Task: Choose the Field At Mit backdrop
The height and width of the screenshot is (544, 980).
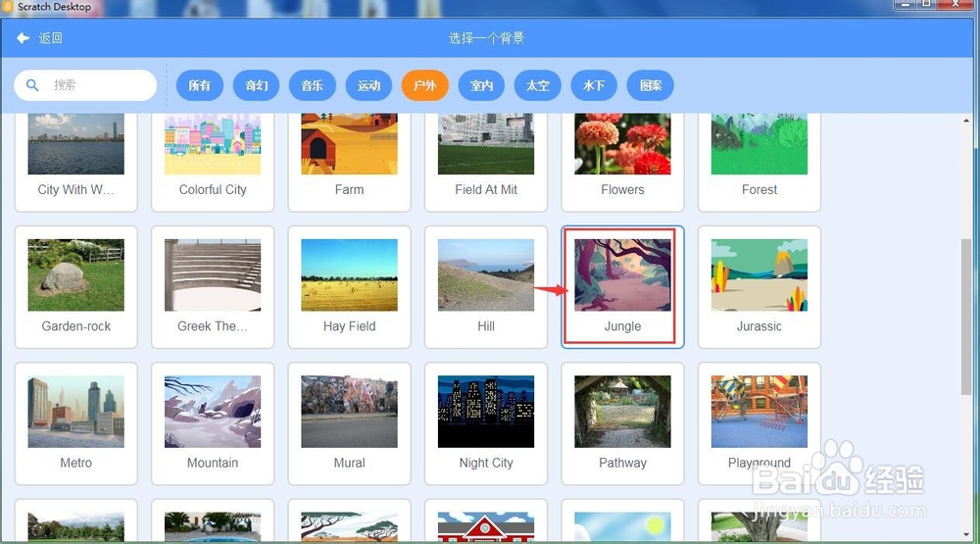Action: (x=486, y=162)
